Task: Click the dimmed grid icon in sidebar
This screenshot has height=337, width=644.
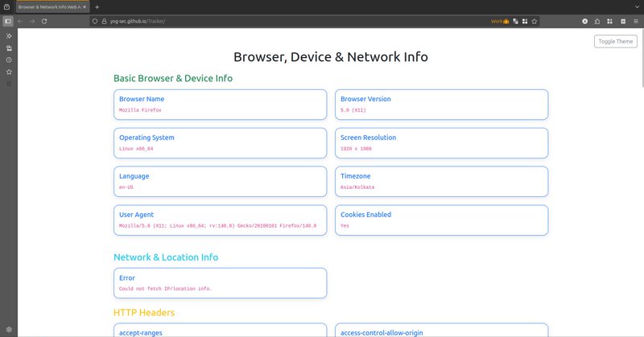Action: [x=9, y=84]
